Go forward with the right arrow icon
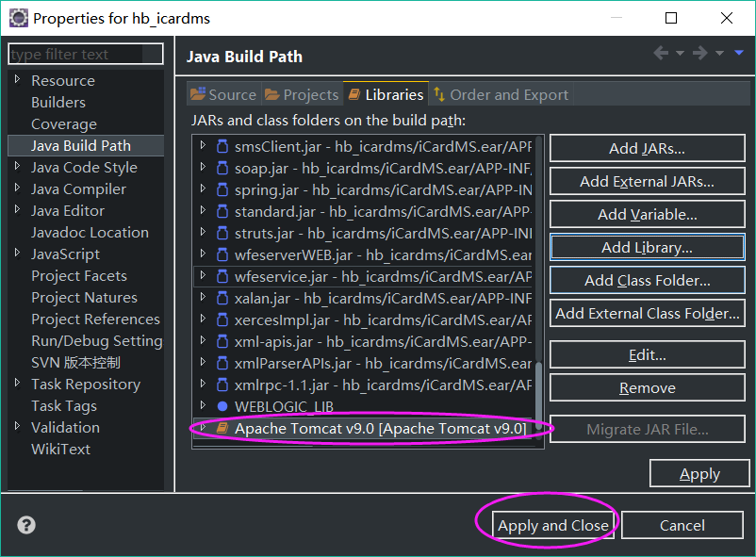The width and height of the screenshot is (756, 557). coord(699,53)
